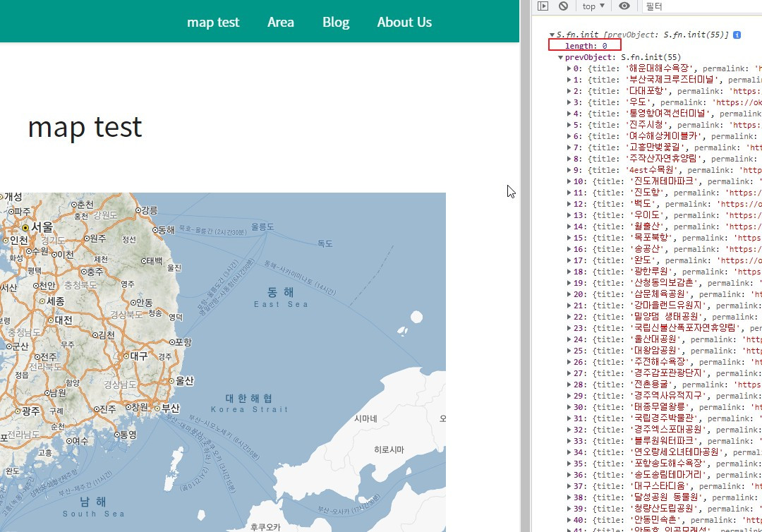Click the gray divider bar beside DevTools

(x=526, y=266)
